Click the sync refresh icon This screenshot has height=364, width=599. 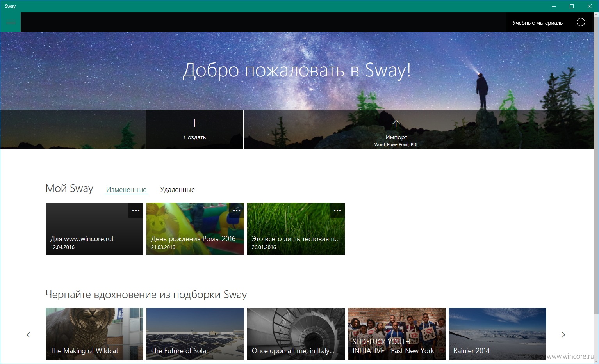tap(581, 22)
